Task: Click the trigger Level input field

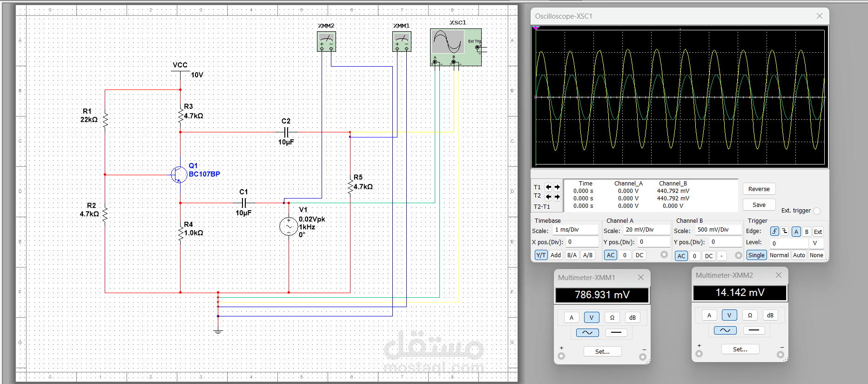Action: click(x=789, y=243)
